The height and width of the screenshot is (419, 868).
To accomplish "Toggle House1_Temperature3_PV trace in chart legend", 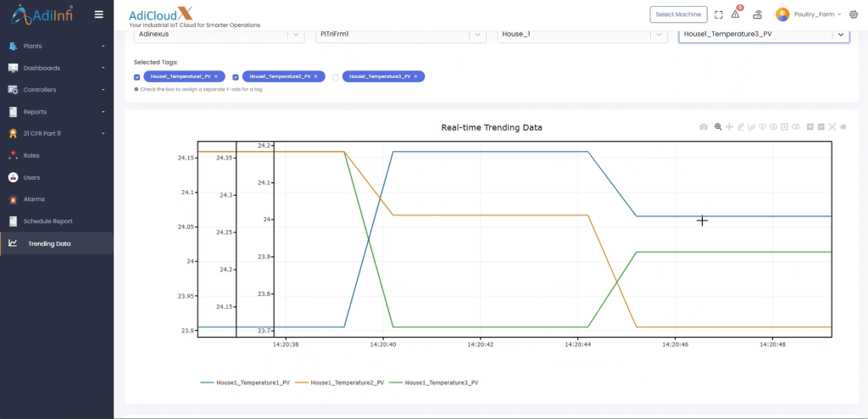I will pos(434,383).
